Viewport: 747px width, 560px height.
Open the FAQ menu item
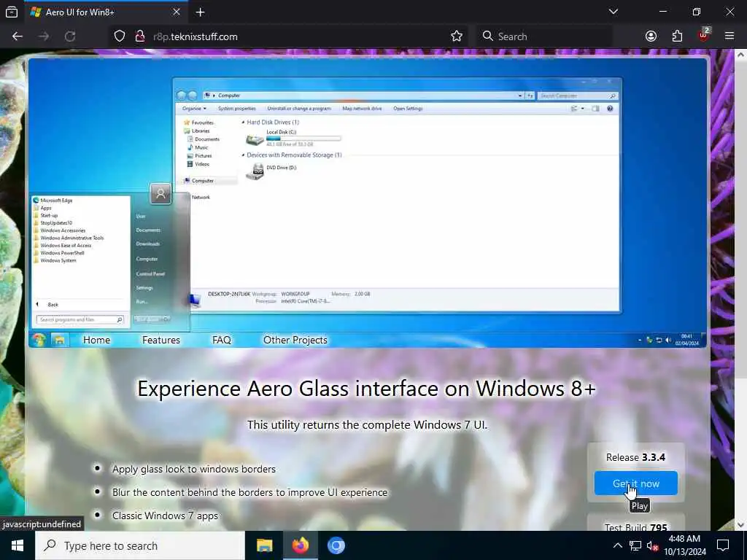[222, 340]
